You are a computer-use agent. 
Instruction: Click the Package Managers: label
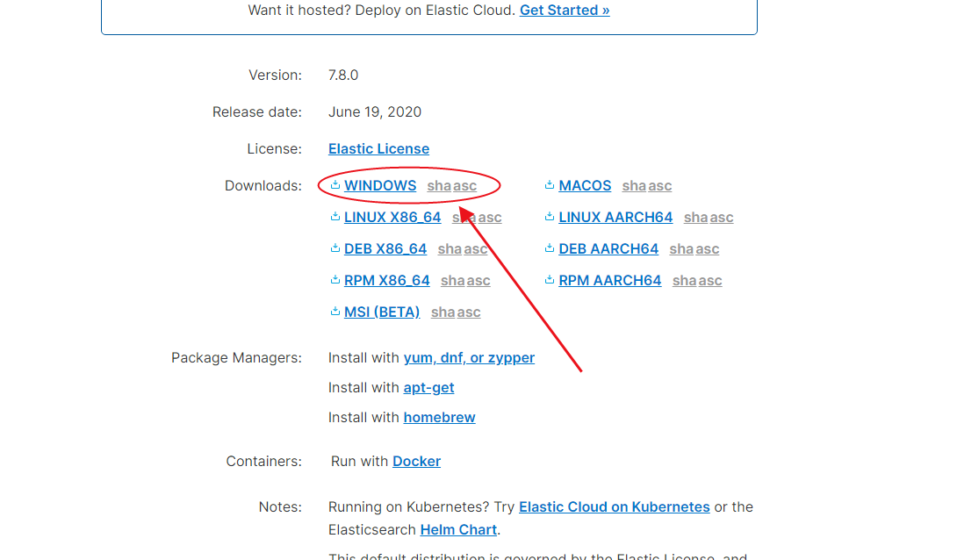pos(236,357)
